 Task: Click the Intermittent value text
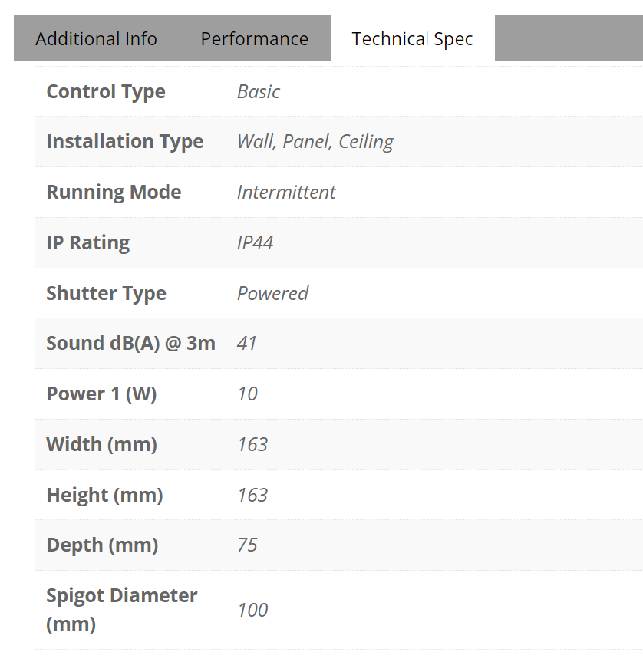(x=285, y=193)
